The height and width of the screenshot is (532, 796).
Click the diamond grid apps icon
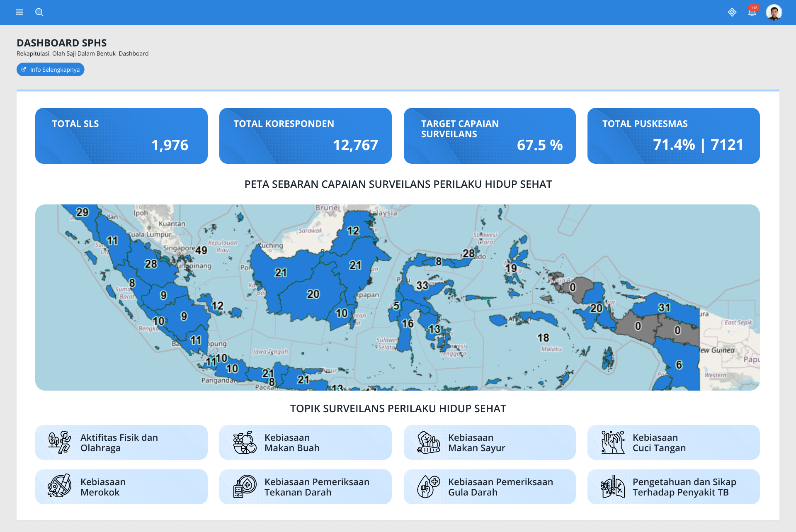tap(732, 12)
